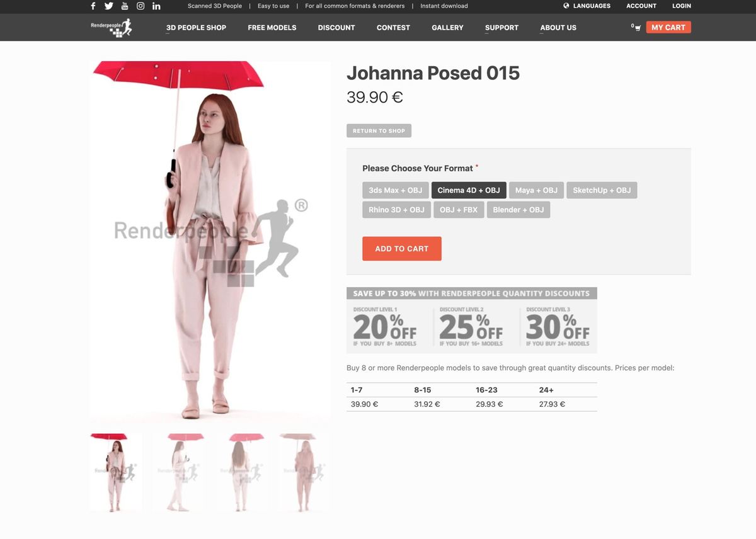Image resolution: width=756 pixels, height=539 pixels.
Task: Select the Cinema 4D + OBJ format
Action: click(469, 190)
